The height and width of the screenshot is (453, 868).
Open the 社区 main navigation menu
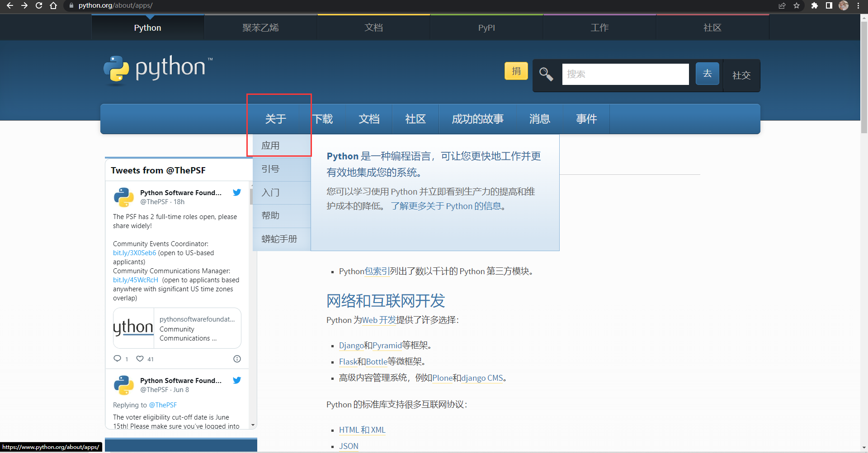click(x=416, y=119)
